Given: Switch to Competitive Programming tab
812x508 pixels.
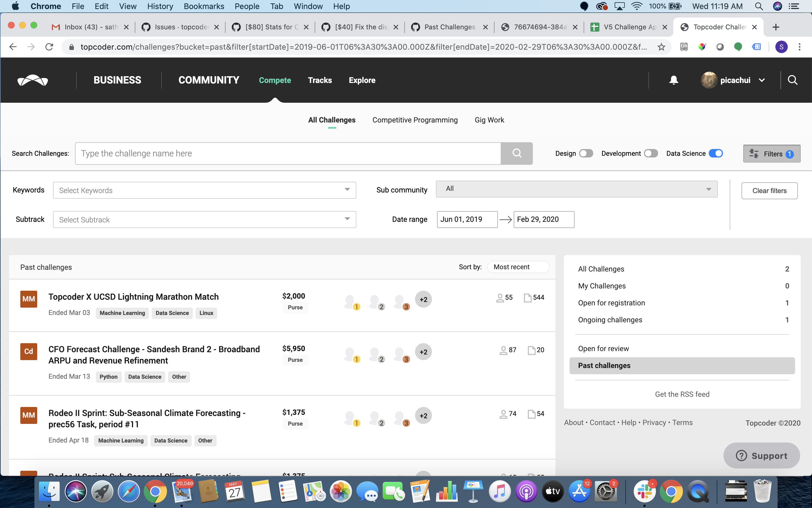Looking at the screenshot, I should click(415, 120).
